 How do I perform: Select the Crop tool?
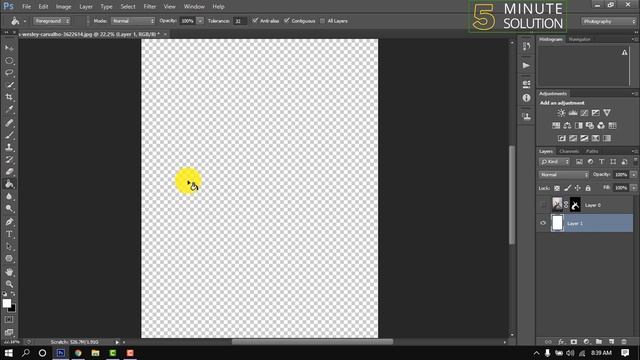[9, 97]
